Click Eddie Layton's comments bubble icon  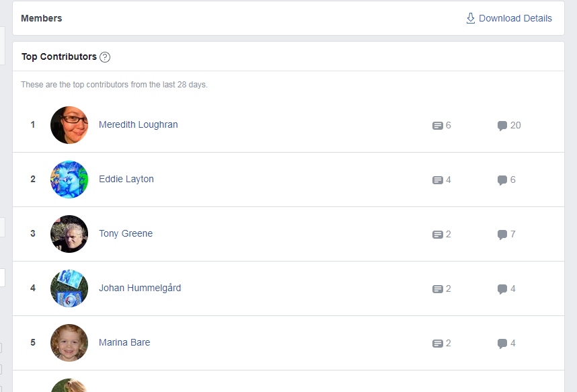click(502, 180)
